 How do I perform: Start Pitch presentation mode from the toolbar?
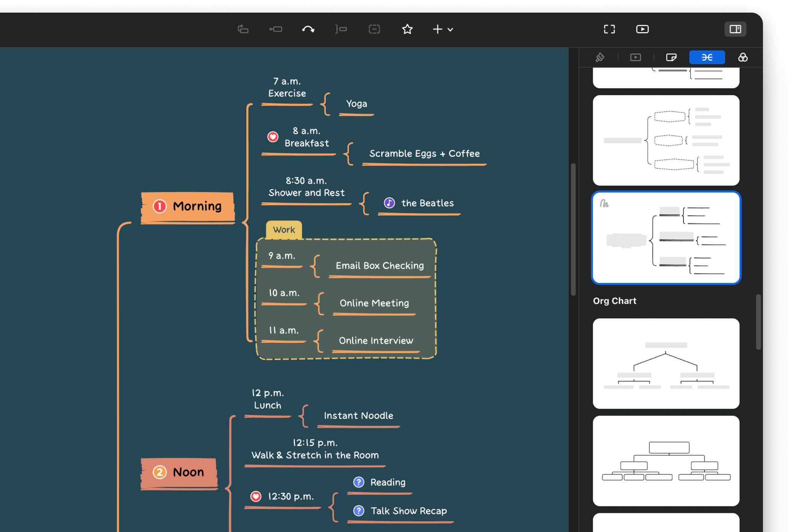point(642,29)
